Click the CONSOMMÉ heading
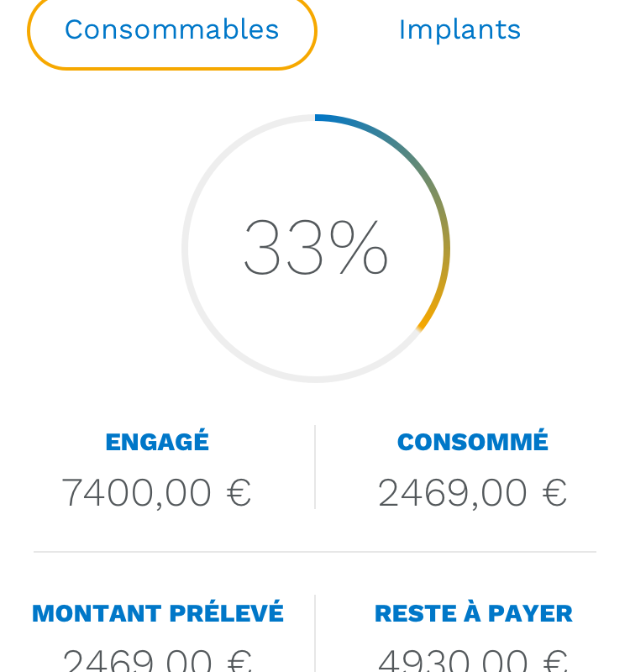 click(473, 442)
